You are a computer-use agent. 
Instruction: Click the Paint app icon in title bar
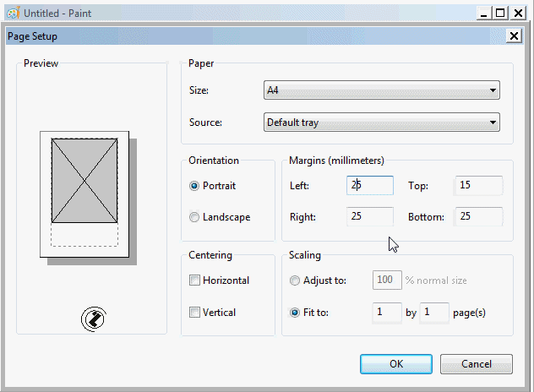12,13
